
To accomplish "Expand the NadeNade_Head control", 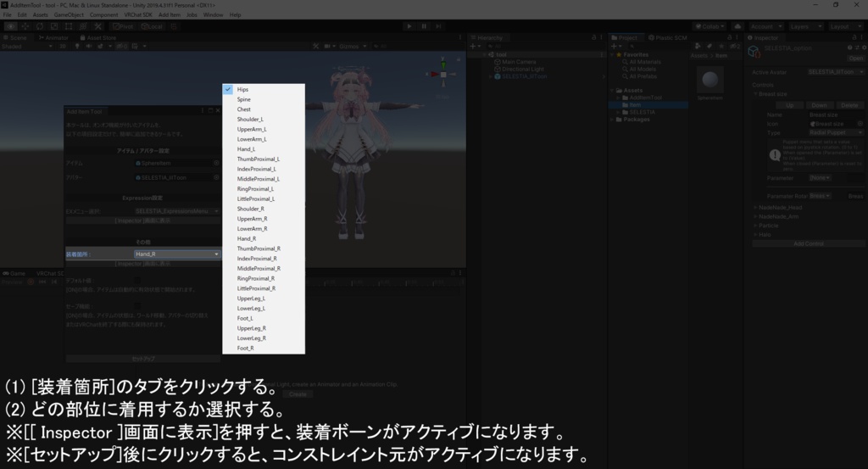I will pos(755,208).
